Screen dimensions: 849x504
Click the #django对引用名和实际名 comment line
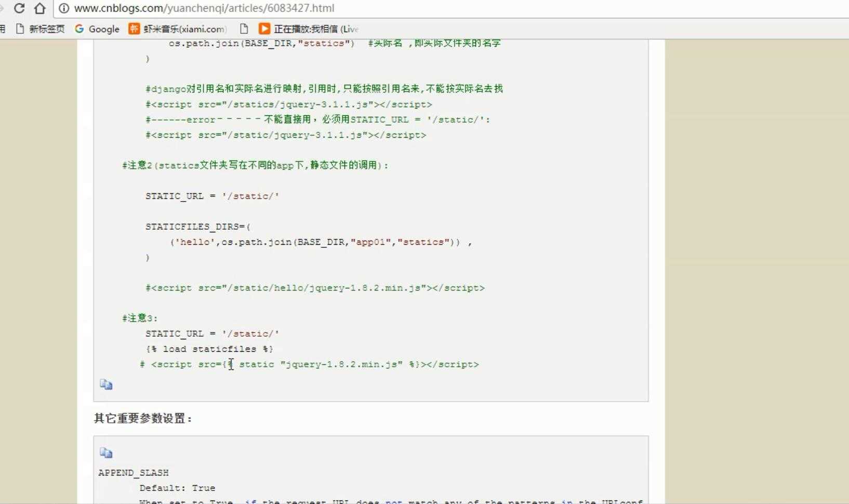[324, 89]
